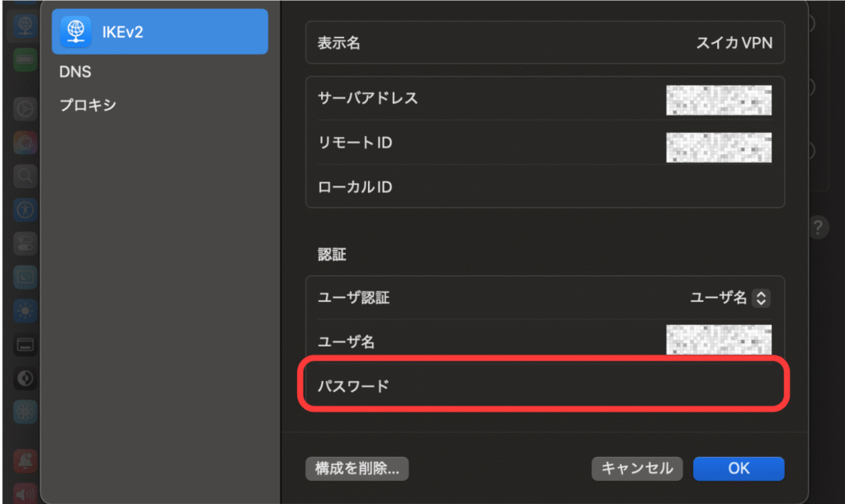Open Spotlight settings via the magnifier icon
Screen dimensions: 845x504
[26, 175]
